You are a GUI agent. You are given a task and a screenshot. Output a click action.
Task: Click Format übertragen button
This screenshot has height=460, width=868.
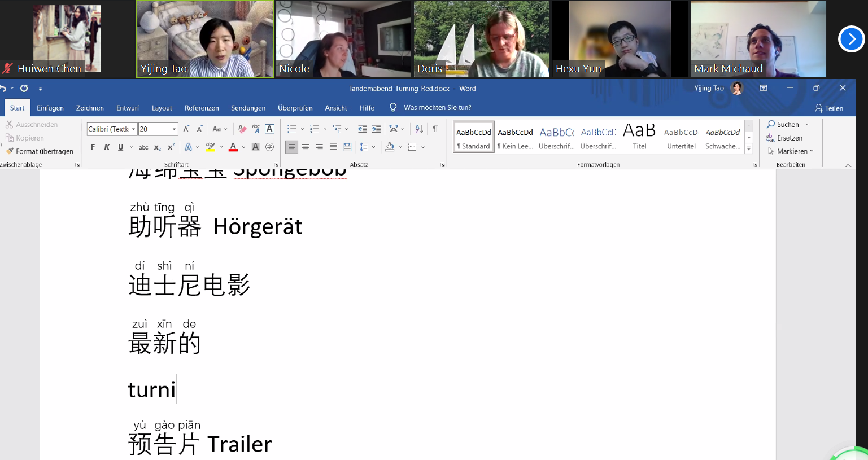[x=40, y=151]
